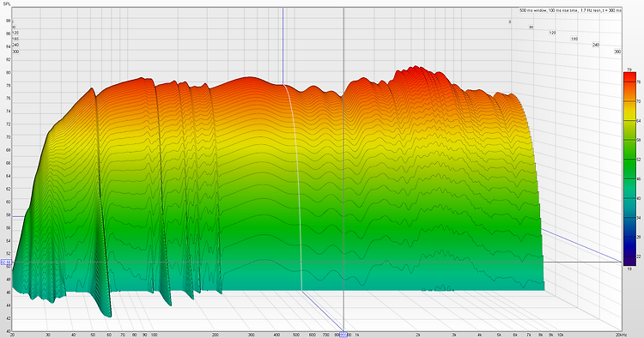Click the '30' frequency axis label
644x338 pixels.
tap(48, 335)
